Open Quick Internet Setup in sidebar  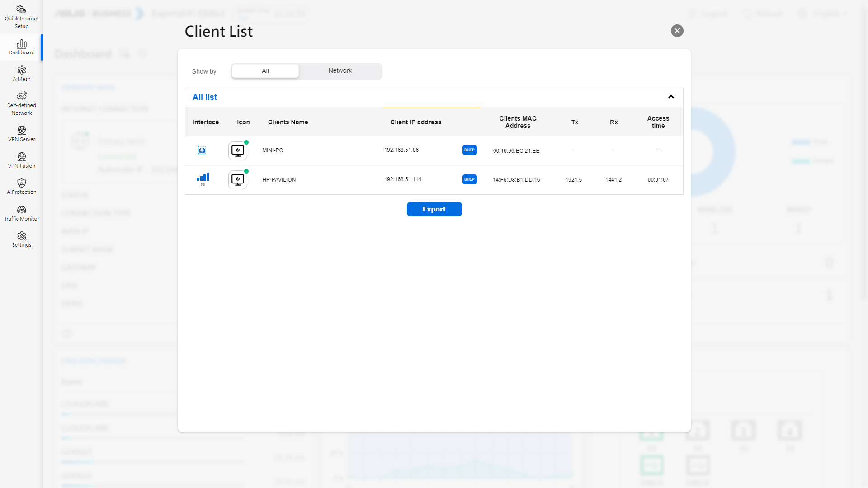21,17
